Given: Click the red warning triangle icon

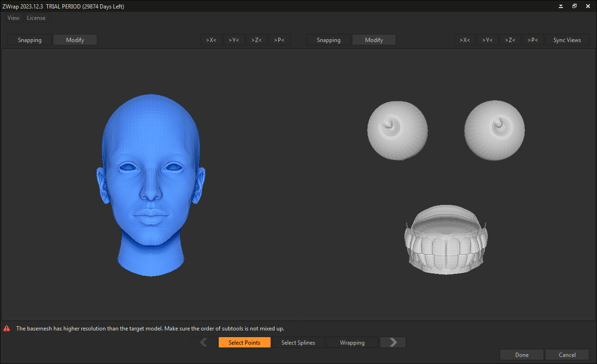Looking at the screenshot, I should pyautogui.click(x=7, y=328).
